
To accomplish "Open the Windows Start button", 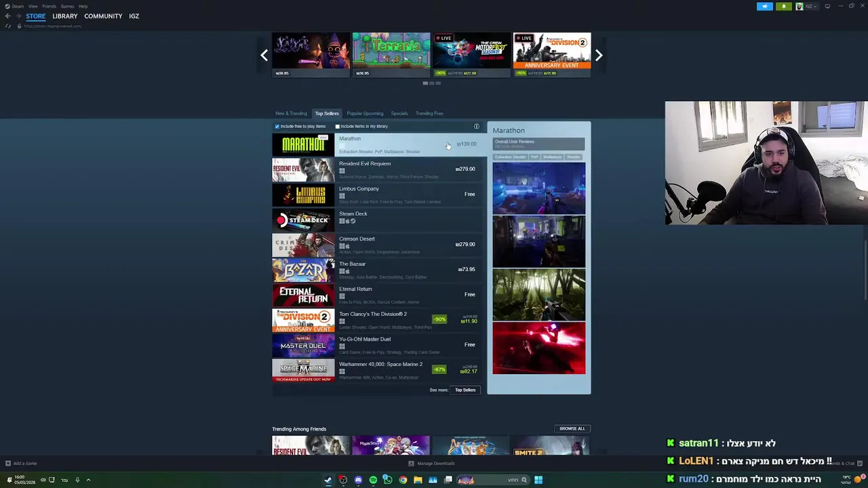I will (538, 480).
